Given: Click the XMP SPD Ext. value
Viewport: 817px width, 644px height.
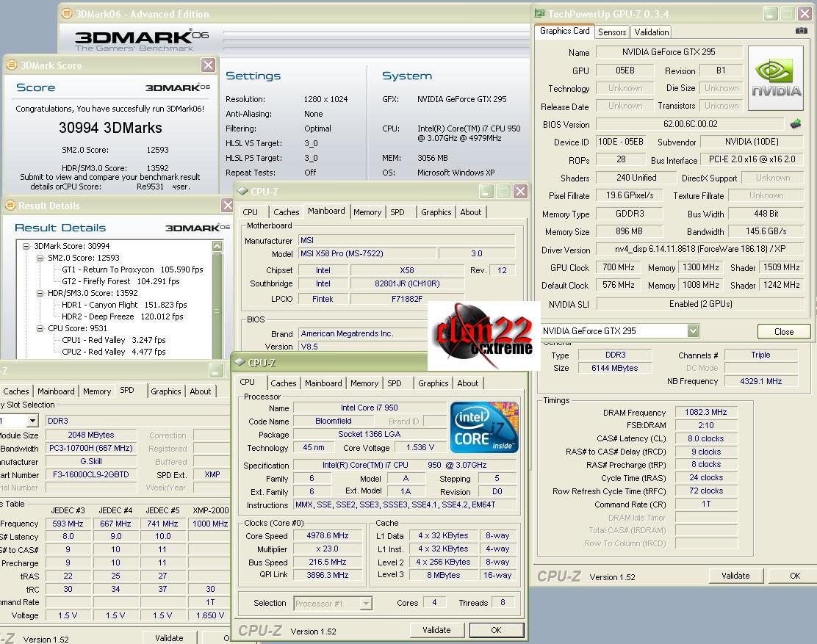Looking at the screenshot, I should tap(212, 474).
